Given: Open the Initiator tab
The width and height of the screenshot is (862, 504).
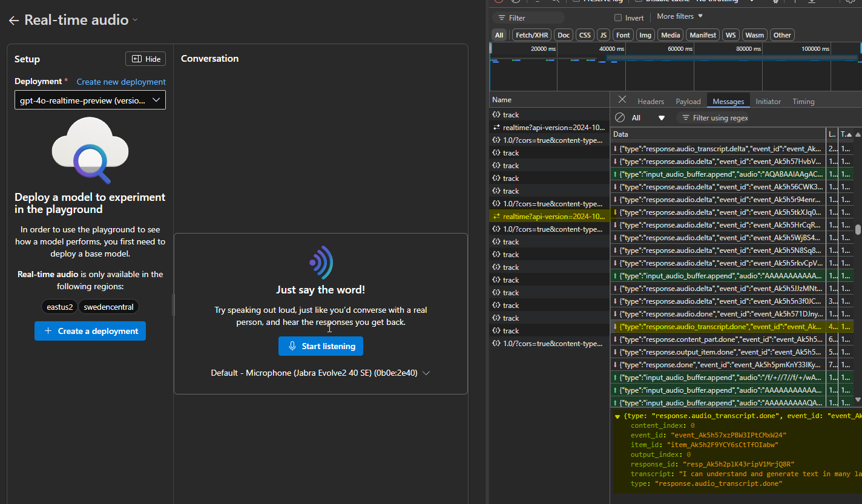Looking at the screenshot, I should pyautogui.click(x=768, y=101).
